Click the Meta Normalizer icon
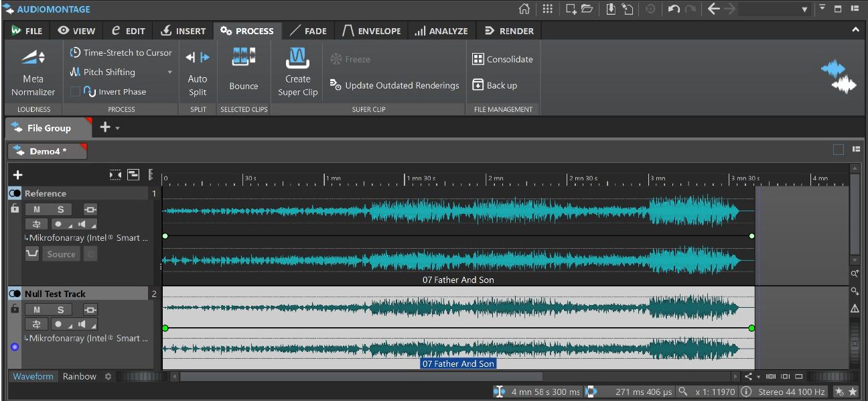Viewport: 868px width, 401px height. pyautogui.click(x=33, y=58)
